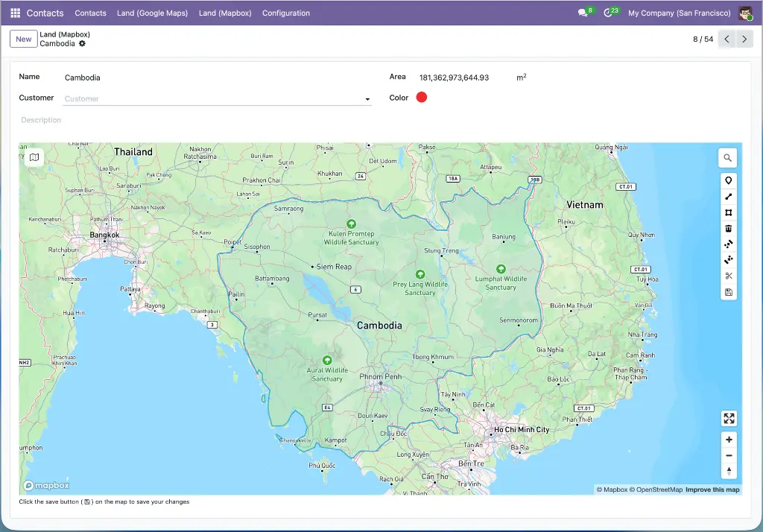
Task: Click the Vietnam country label
Action: click(x=585, y=205)
